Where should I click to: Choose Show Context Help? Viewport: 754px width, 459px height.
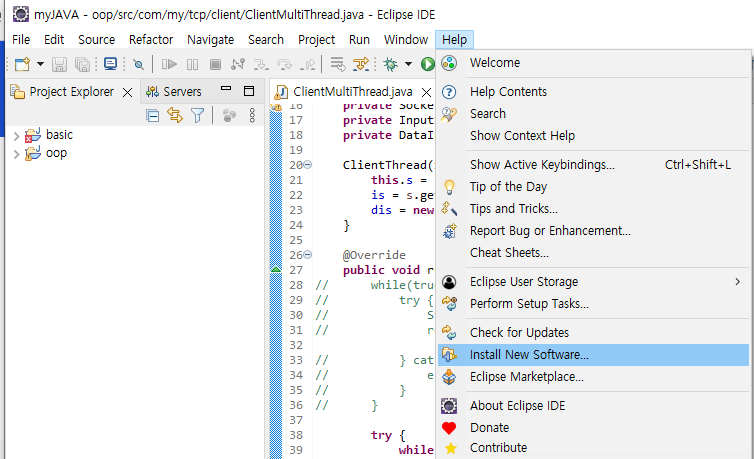point(593,136)
